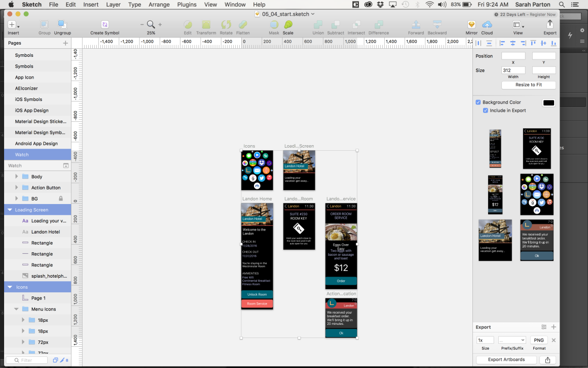Collapse the Menu Icons group
This screenshot has height=368, width=588.
(x=17, y=309)
